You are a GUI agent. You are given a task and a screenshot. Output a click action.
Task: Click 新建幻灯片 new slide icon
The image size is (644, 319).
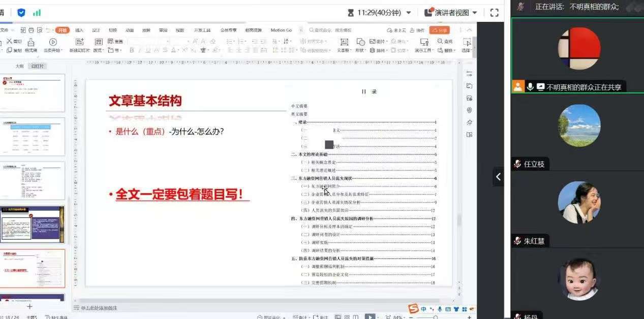click(80, 42)
